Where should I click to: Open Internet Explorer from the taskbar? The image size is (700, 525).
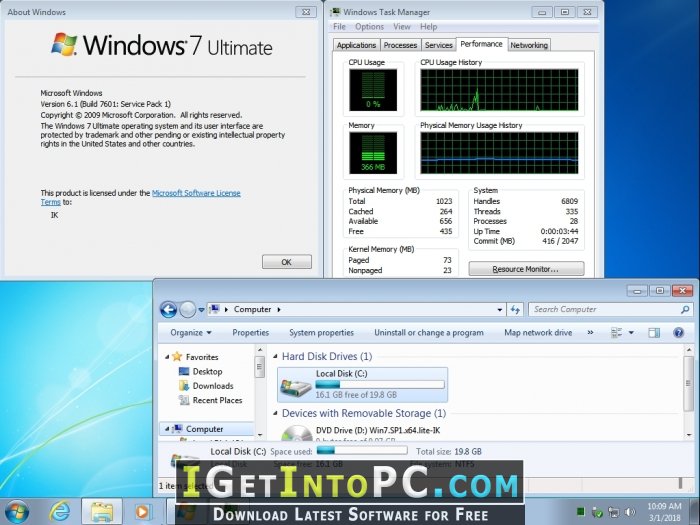[59, 512]
